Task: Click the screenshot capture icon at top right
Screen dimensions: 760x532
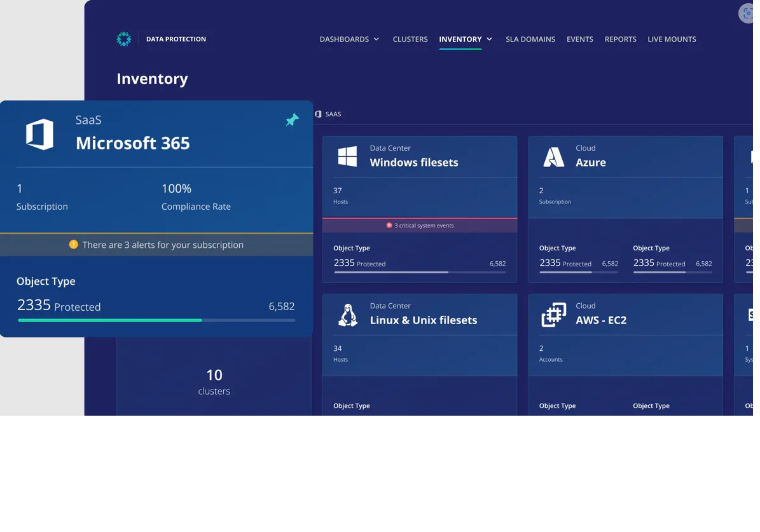Action: [x=747, y=13]
